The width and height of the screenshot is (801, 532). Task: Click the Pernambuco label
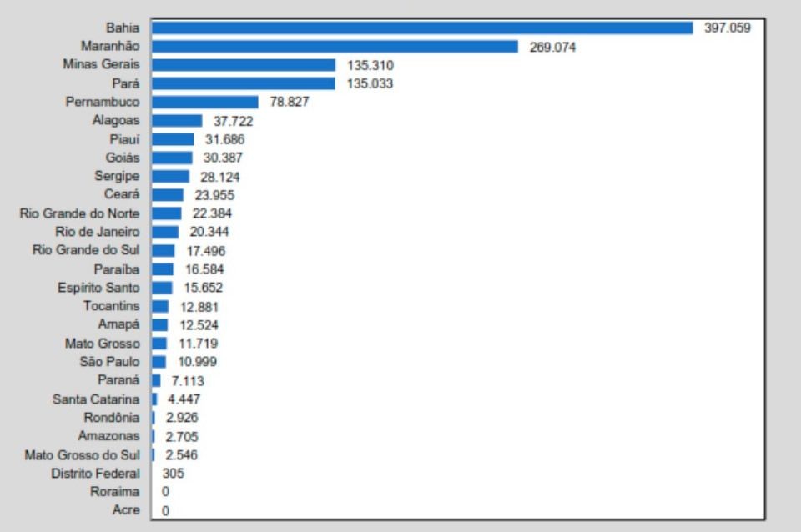(103, 102)
